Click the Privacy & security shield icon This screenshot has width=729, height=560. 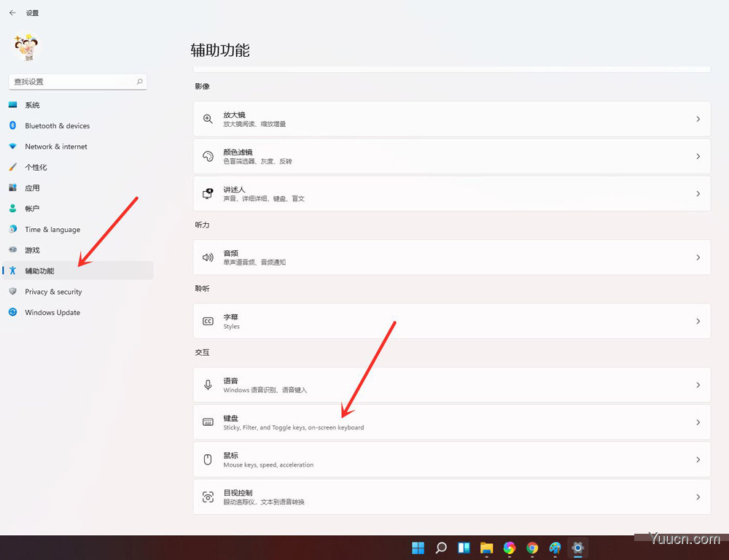tap(13, 292)
